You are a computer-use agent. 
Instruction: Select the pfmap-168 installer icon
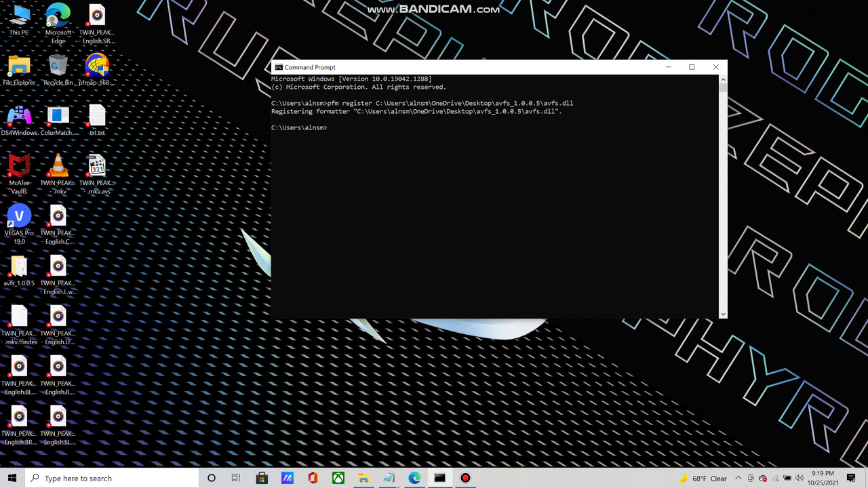pos(97,70)
